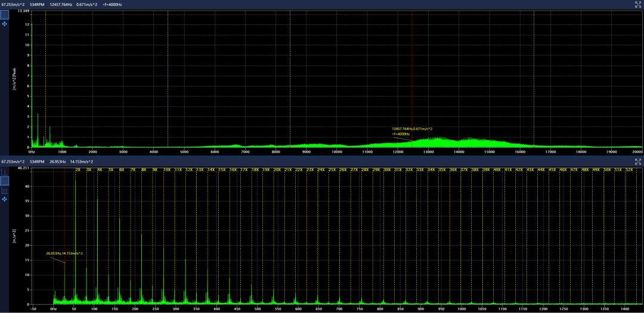The width and height of the screenshot is (644, 313).
Task: Select the 10X harmonic order label
Action: pyautogui.click(x=167, y=170)
